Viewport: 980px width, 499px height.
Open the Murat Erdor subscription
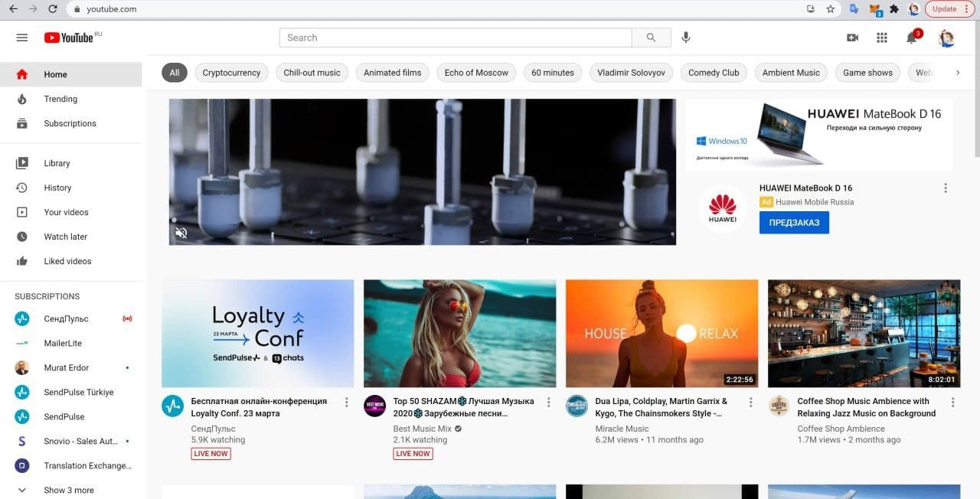[x=71, y=367]
